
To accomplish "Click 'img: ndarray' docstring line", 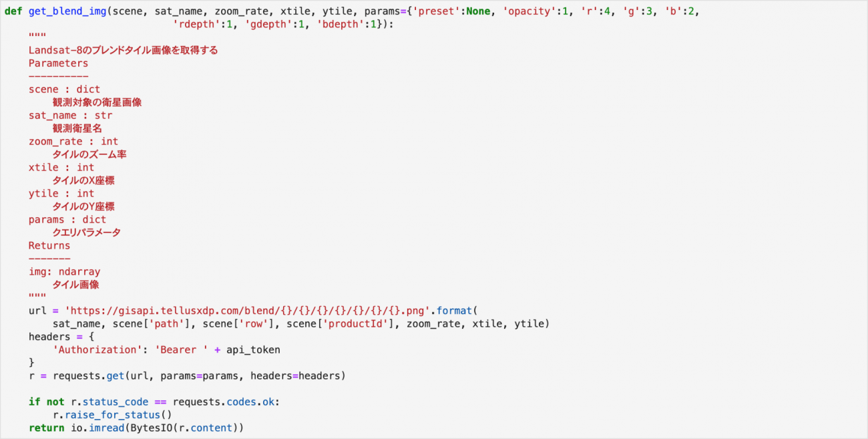I will (64, 272).
